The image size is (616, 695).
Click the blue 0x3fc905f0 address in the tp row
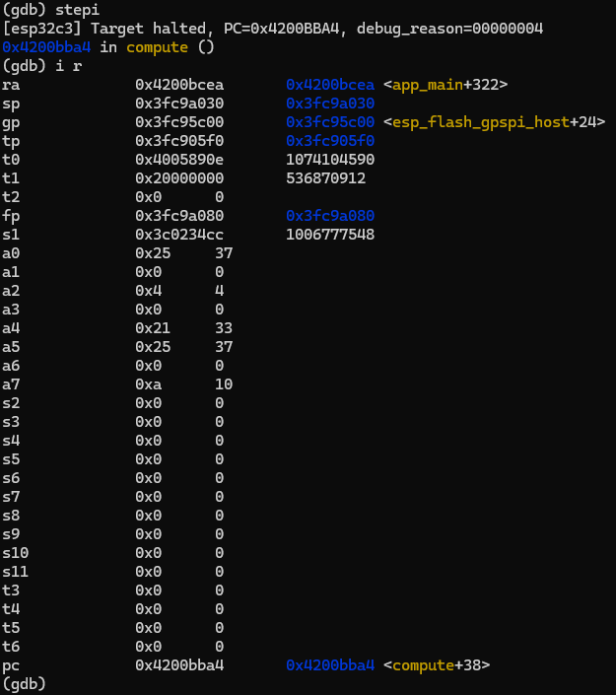tap(329, 141)
